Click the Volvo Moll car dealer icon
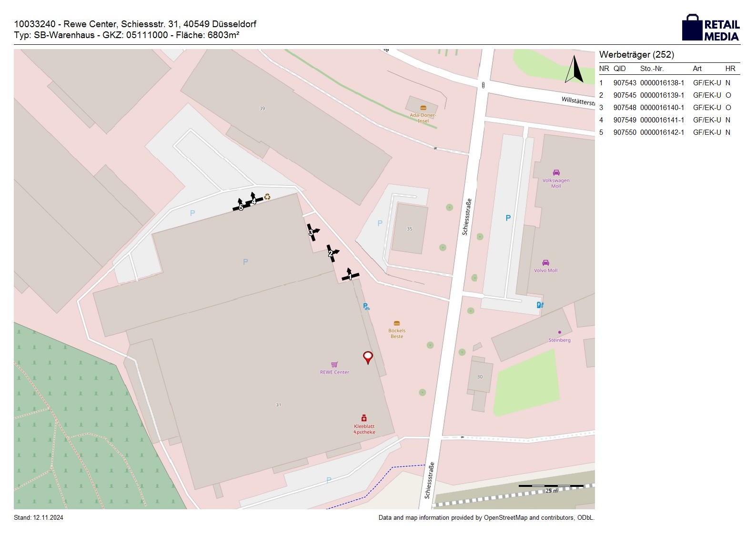The width and height of the screenshot is (756, 535). click(x=545, y=263)
